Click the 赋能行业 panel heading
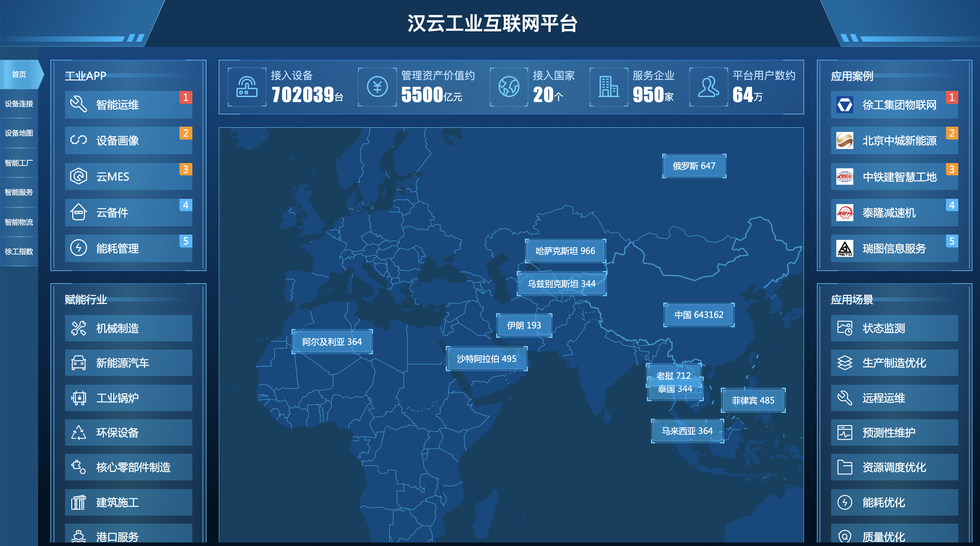 [x=86, y=299]
